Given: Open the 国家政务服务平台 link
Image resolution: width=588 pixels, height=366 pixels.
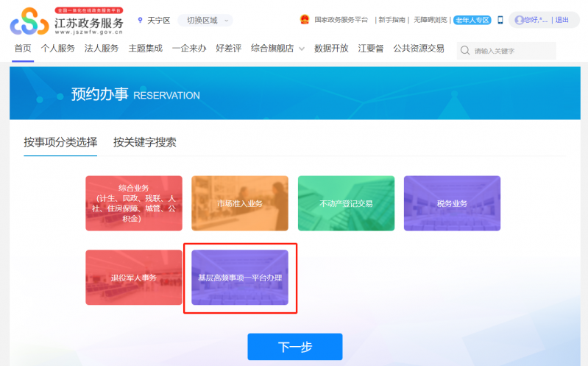Looking at the screenshot, I should 341,20.
